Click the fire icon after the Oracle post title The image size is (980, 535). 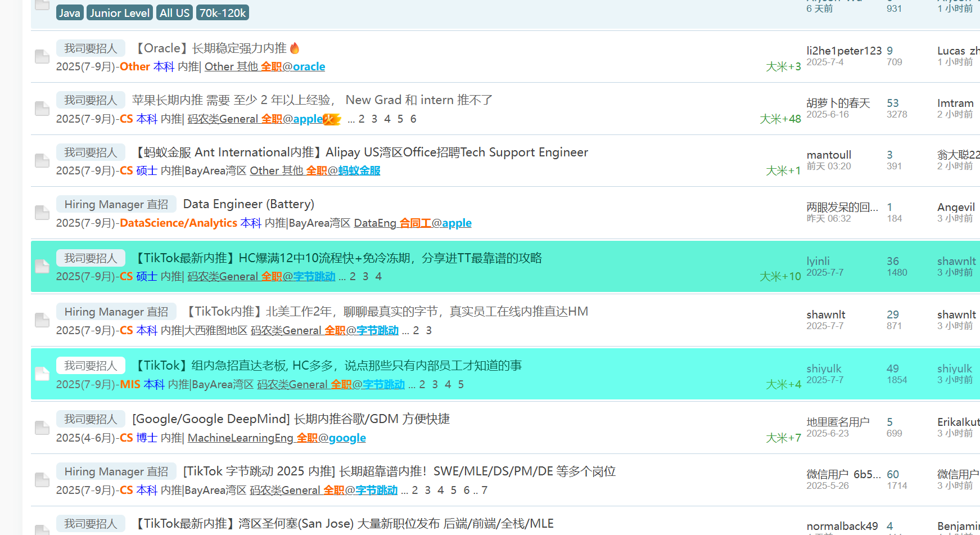(x=295, y=48)
